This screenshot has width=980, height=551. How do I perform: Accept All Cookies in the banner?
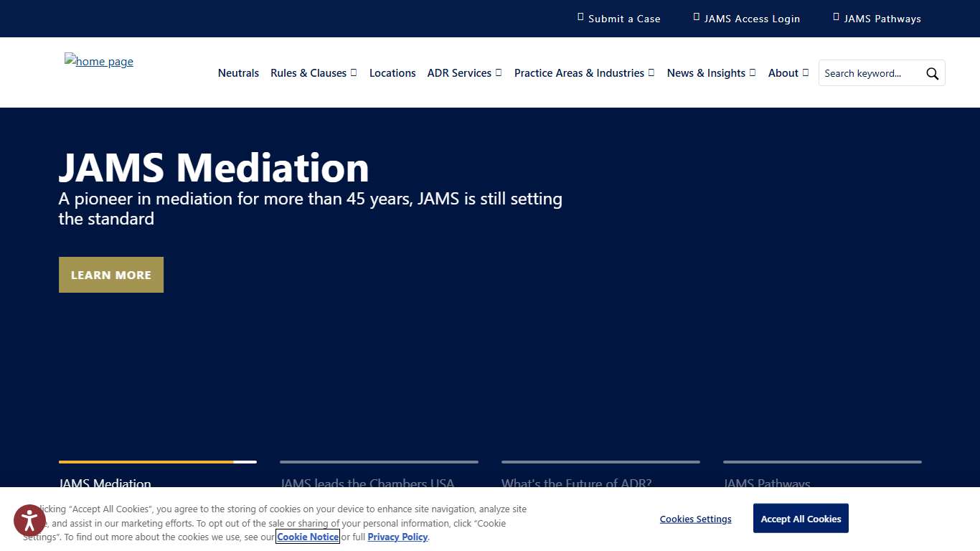(801, 518)
